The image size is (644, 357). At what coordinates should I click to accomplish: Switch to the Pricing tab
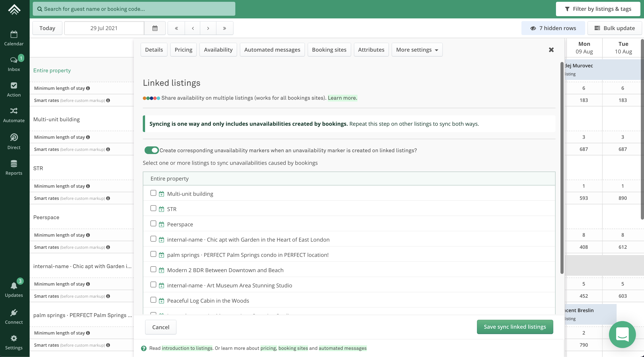pos(183,50)
